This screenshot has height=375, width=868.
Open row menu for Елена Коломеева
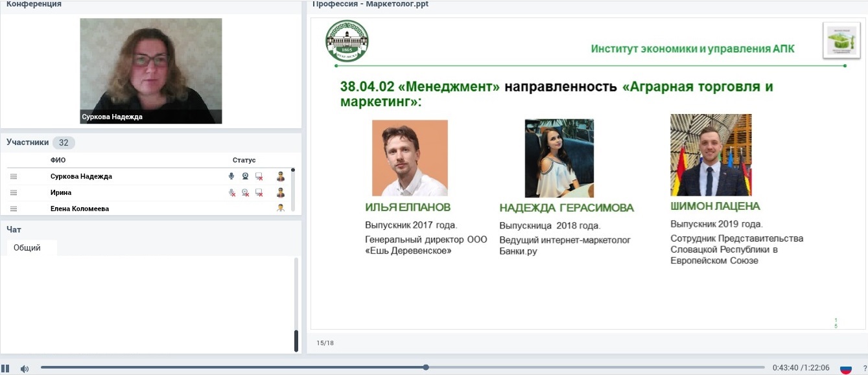click(14, 209)
